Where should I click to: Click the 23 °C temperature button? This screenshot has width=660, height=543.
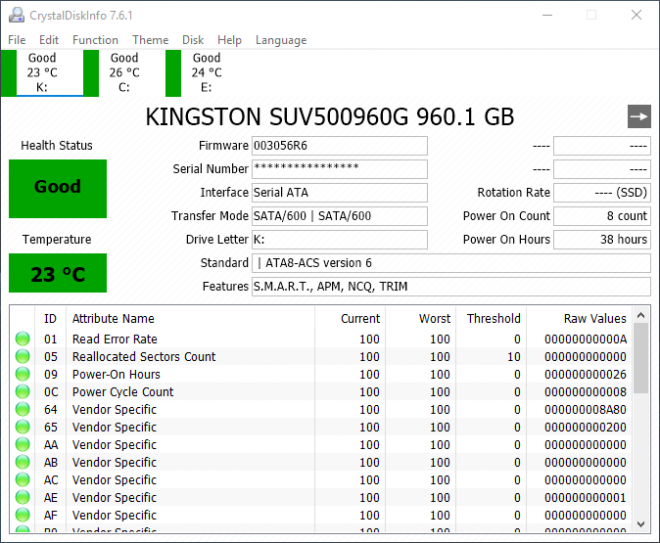point(58,273)
